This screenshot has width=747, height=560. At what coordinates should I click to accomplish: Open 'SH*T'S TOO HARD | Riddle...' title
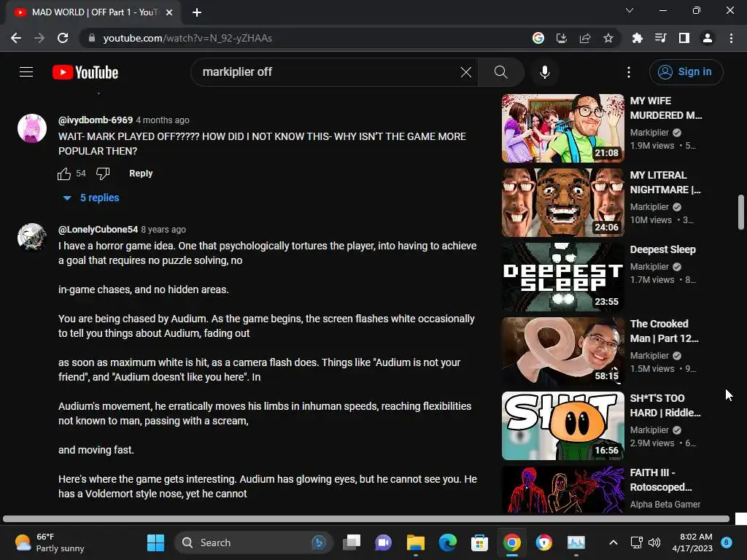coord(665,405)
